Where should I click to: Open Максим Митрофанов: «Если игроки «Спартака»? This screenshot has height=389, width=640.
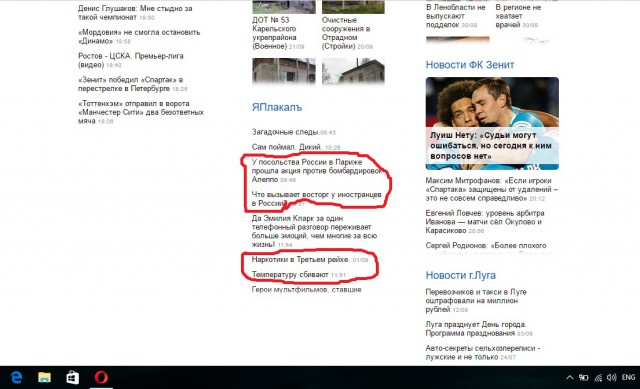pyautogui.click(x=491, y=189)
